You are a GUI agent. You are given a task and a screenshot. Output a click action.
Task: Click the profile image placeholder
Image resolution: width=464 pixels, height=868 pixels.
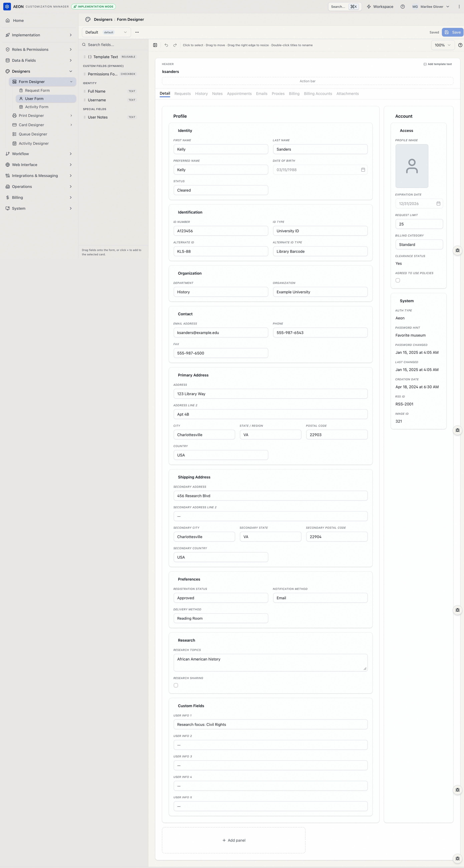coord(412,166)
